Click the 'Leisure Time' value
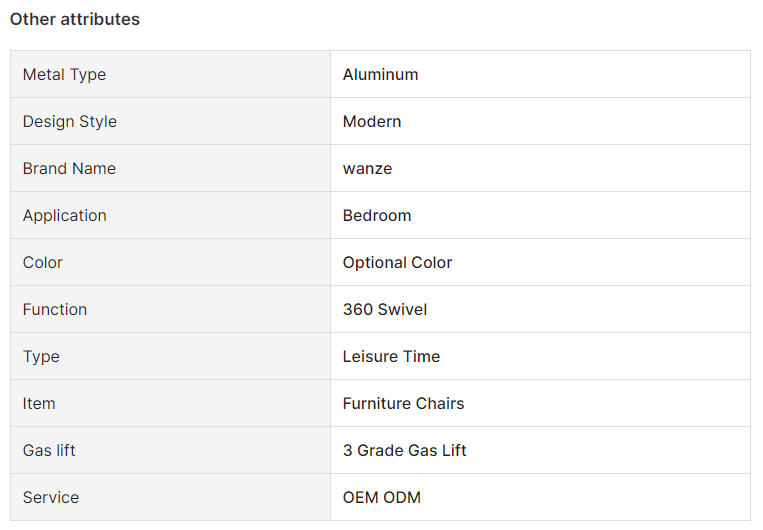 (x=391, y=357)
